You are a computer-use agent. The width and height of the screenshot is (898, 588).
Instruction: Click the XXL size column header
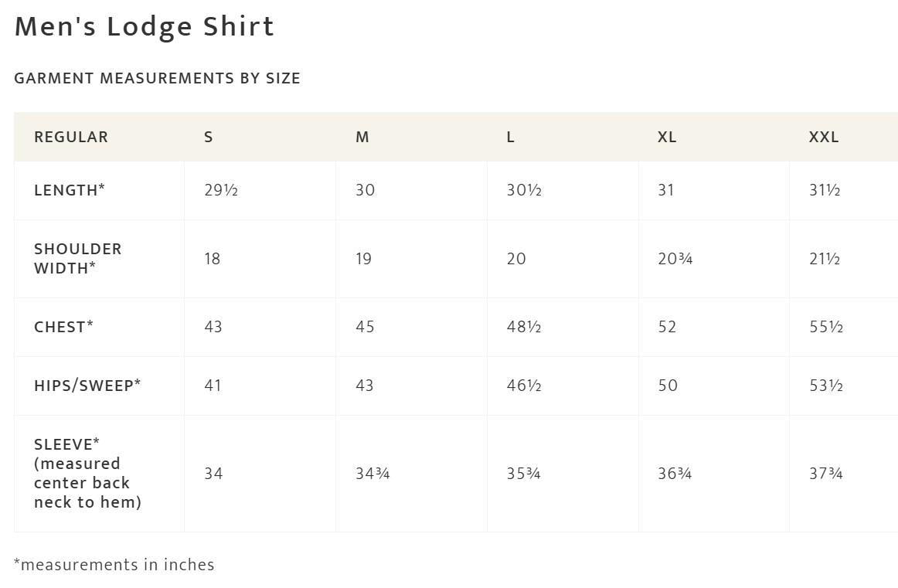point(824,137)
